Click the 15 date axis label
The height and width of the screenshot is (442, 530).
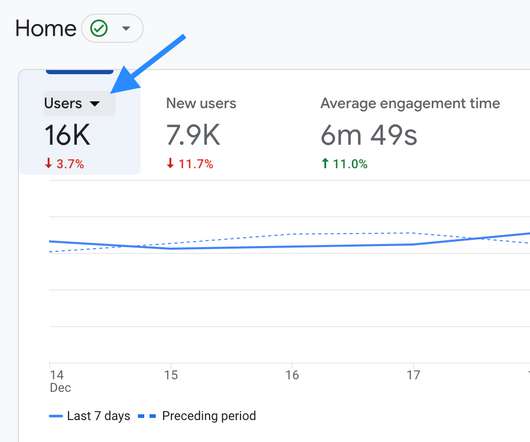click(x=171, y=375)
